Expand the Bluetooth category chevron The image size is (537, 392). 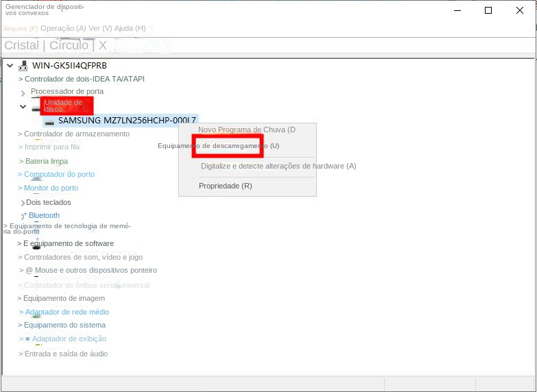(x=23, y=216)
